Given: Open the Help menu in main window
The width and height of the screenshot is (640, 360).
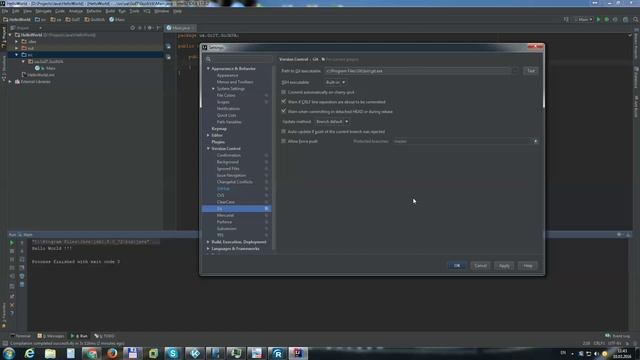Looking at the screenshot, I should (177, 11).
